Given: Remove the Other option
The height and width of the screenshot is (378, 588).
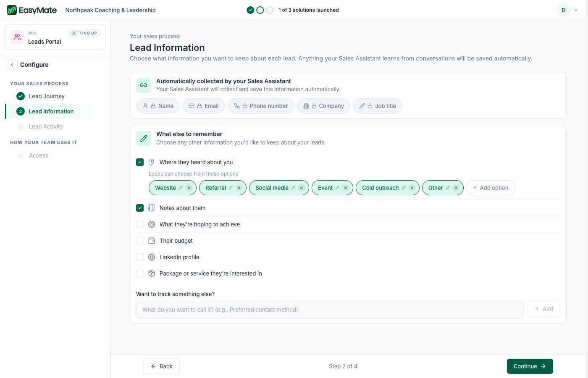Looking at the screenshot, I should [456, 188].
